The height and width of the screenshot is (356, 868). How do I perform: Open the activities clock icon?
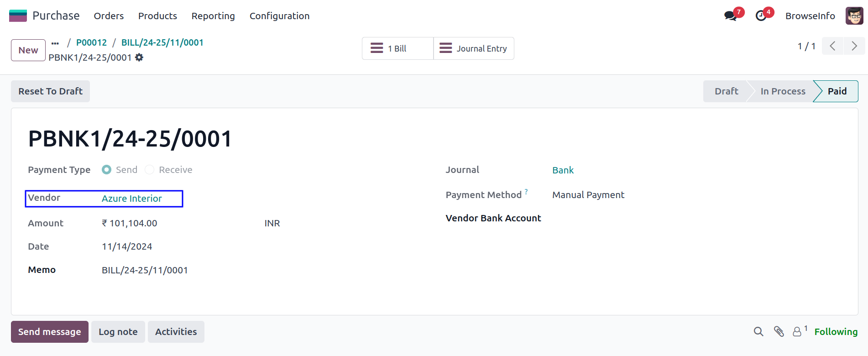click(761, 16)
